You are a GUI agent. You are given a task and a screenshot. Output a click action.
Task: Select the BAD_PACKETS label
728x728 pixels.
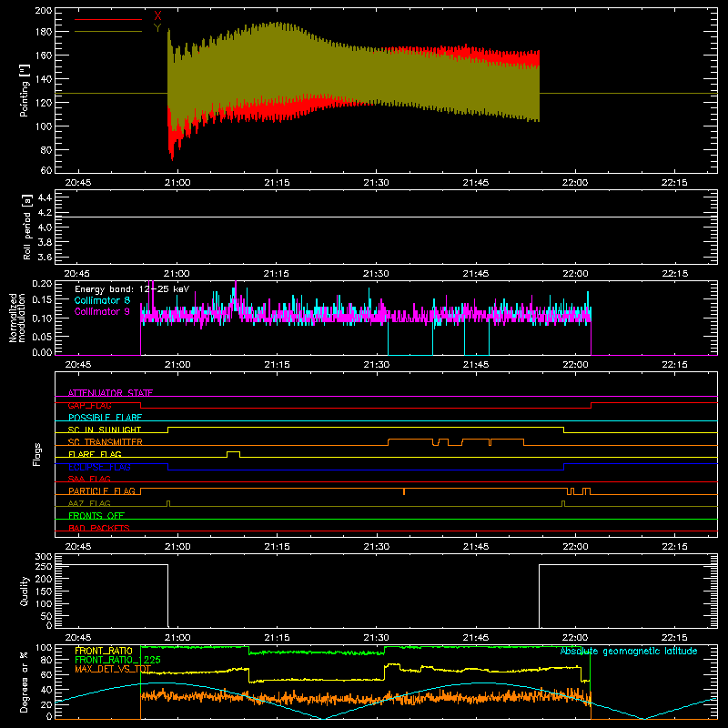[x=99, y=528]
